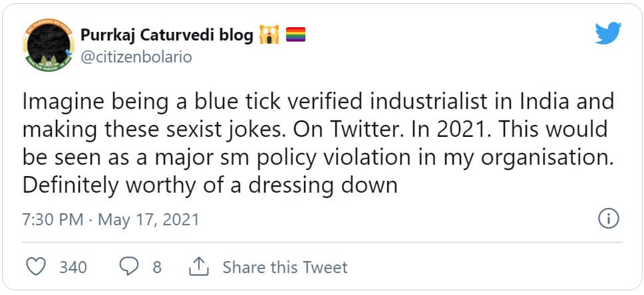Image resolution: width=644 pixels, height=295 pixels.
Task: Click the screaming cat emoji
Action: [269, 35]
